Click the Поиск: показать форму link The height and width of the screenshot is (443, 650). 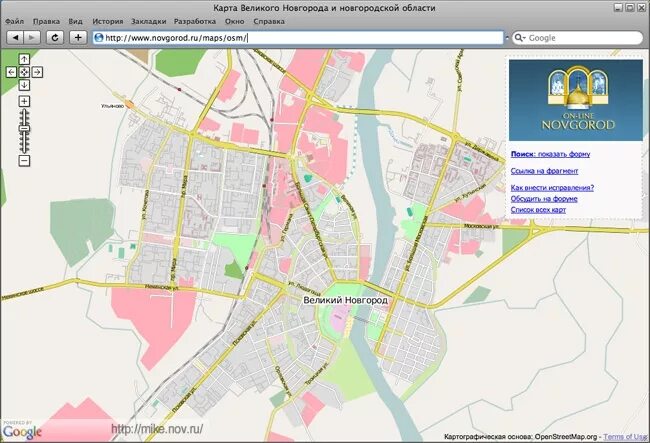[550, 154]
